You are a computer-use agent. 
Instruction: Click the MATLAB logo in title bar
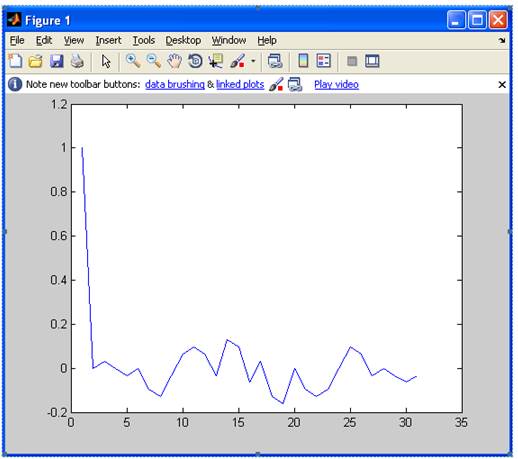tap(14, 20)
